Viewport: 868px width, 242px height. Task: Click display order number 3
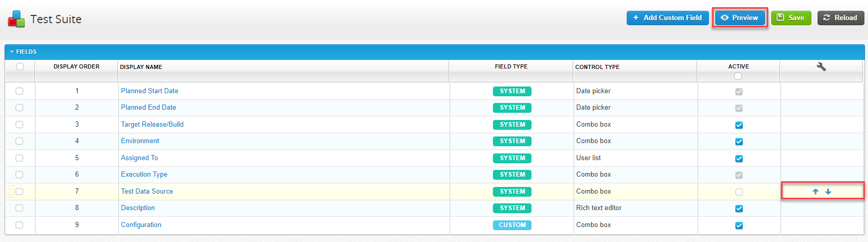[77, 125]
